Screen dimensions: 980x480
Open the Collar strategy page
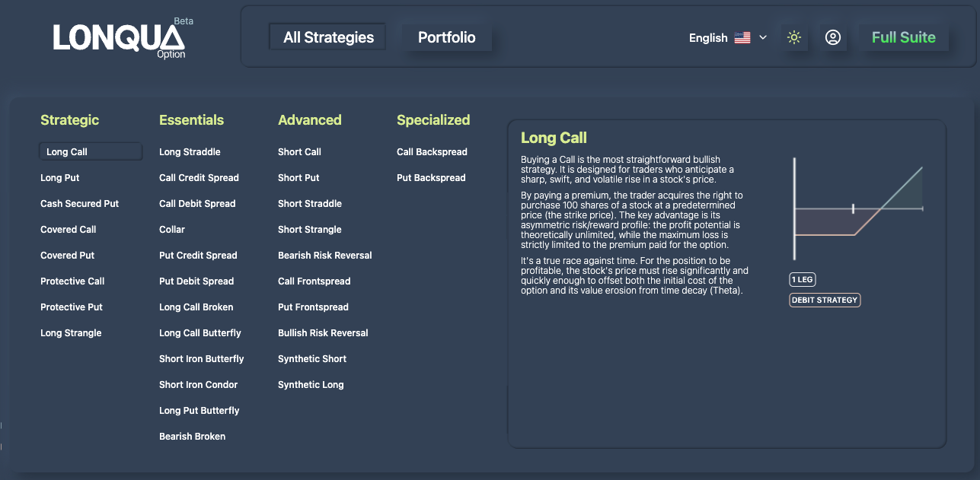pyautogui.click(x=171, y=229)
